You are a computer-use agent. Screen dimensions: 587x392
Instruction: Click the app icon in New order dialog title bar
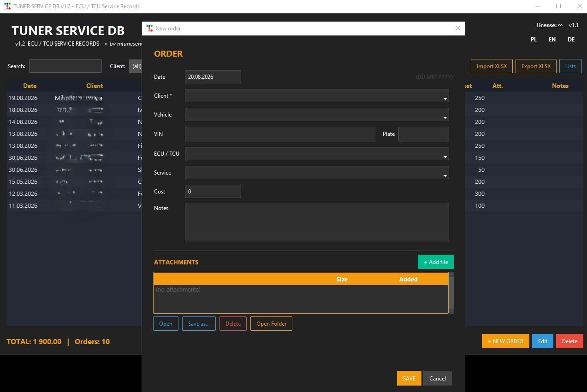point(149,29)
